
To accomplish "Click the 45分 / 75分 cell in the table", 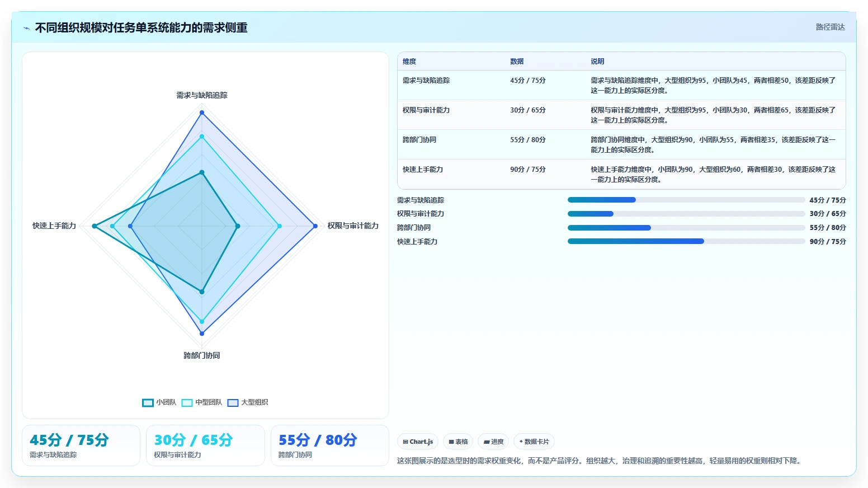I will pyautogui.click(x=527, y=81).
